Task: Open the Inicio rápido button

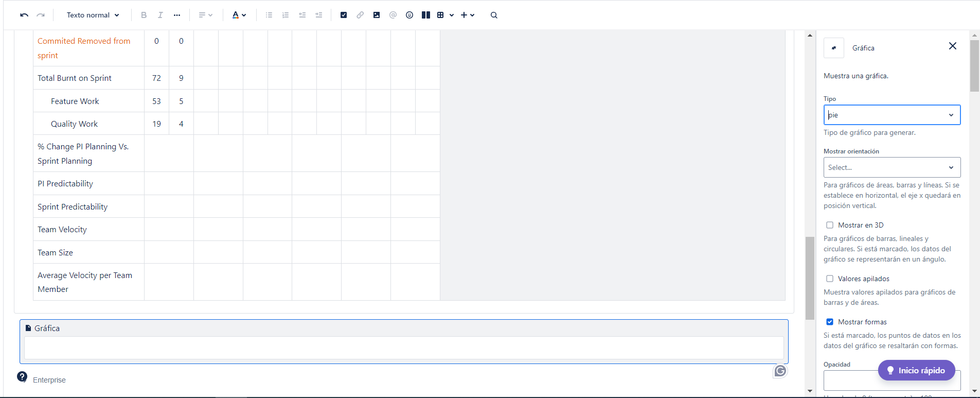Action: tap(917, 370)
